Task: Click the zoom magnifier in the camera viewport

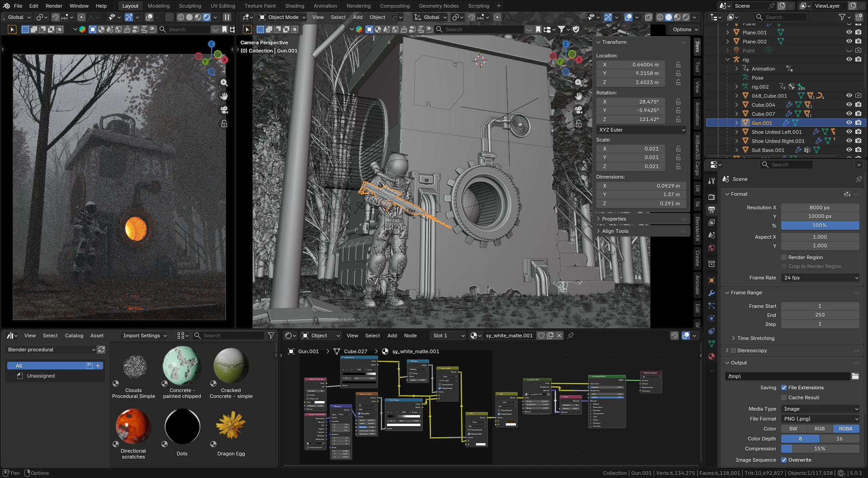Action: click(x=224, y=83)
